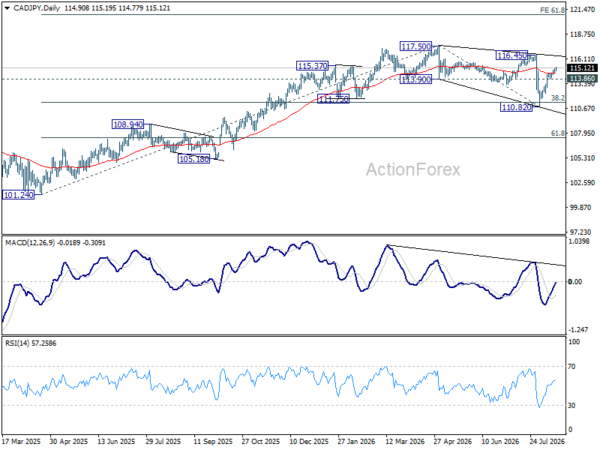The width and height of the screenshot is (600, 450).
Task: Select the CADJPY,Daily chart title
Action: [x=36, y=8]
